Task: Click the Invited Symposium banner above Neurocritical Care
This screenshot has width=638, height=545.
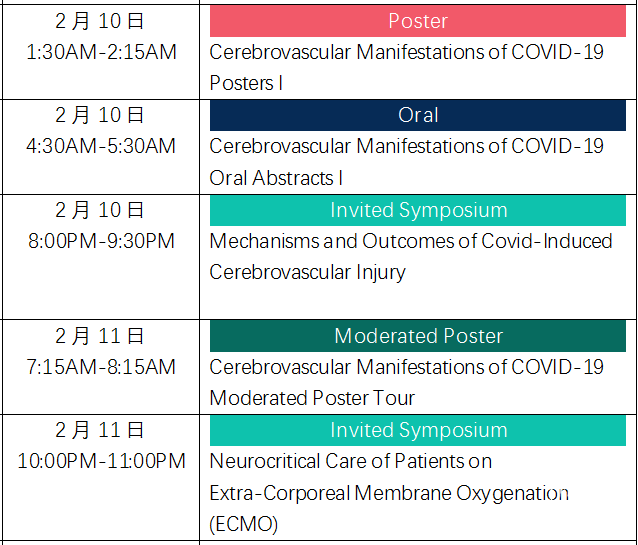Action: (417, 430)
